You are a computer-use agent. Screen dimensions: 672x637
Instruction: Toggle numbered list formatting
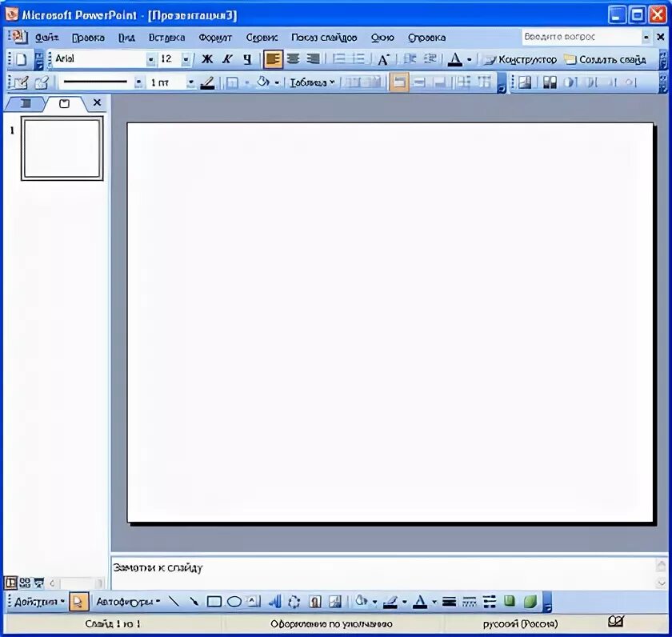pos(339,59)
